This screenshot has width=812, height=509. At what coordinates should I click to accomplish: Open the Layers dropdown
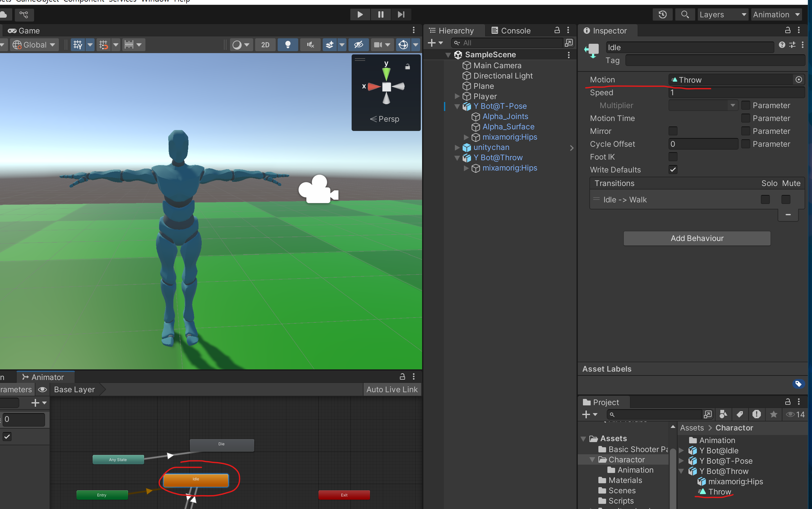click(x=722, y=14)
